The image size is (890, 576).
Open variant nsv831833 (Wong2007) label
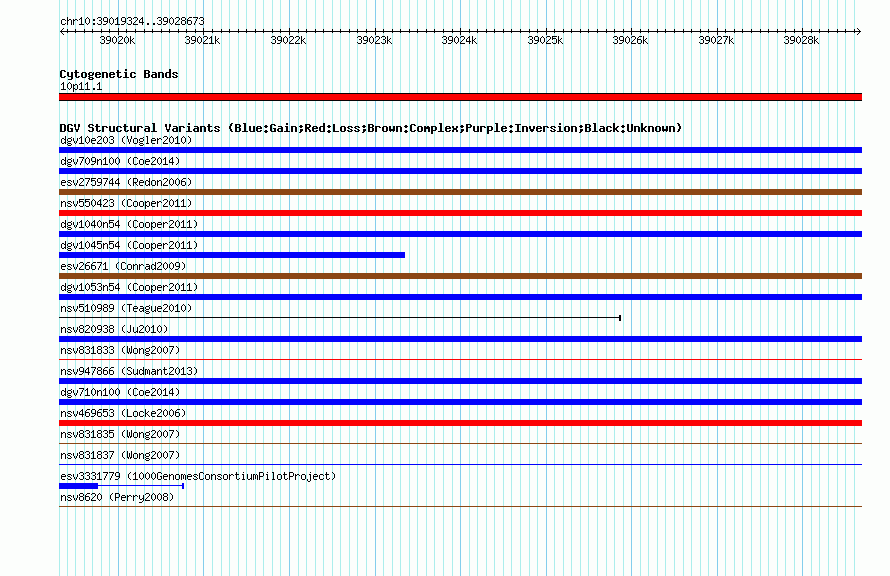(x=120, y=350)
